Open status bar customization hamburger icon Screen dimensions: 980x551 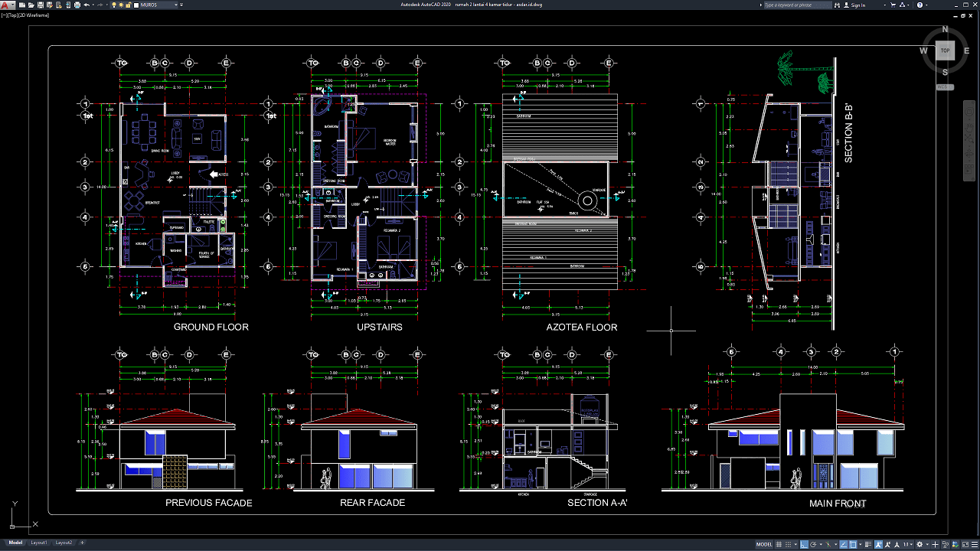pyautogui.click(x=975, y=544)
